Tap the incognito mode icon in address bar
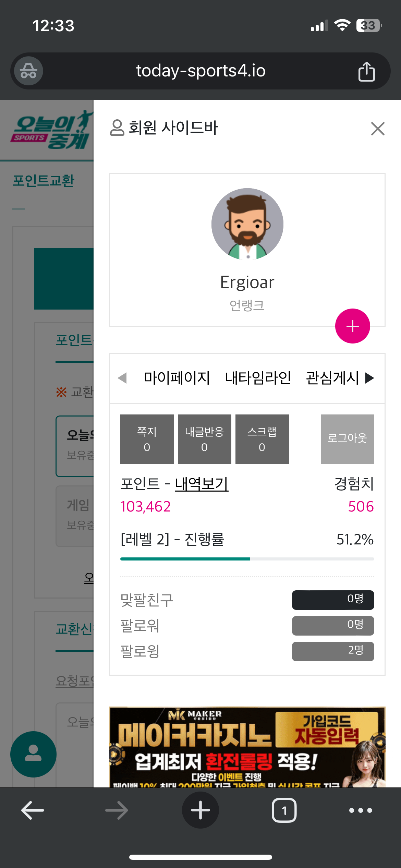The height and width of the screenshot is (868, 401). (x=28, y=71)
